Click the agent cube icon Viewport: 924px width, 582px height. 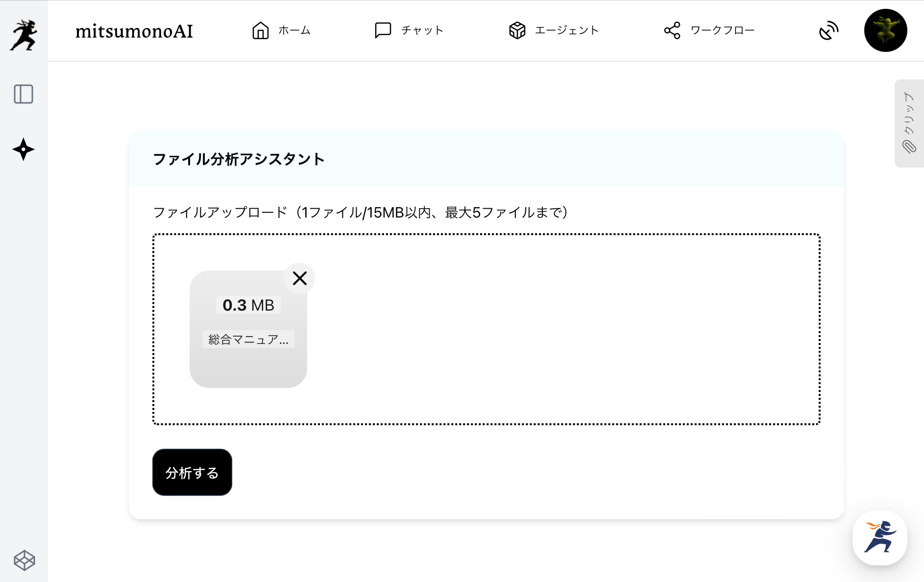[x=517, y=30]
